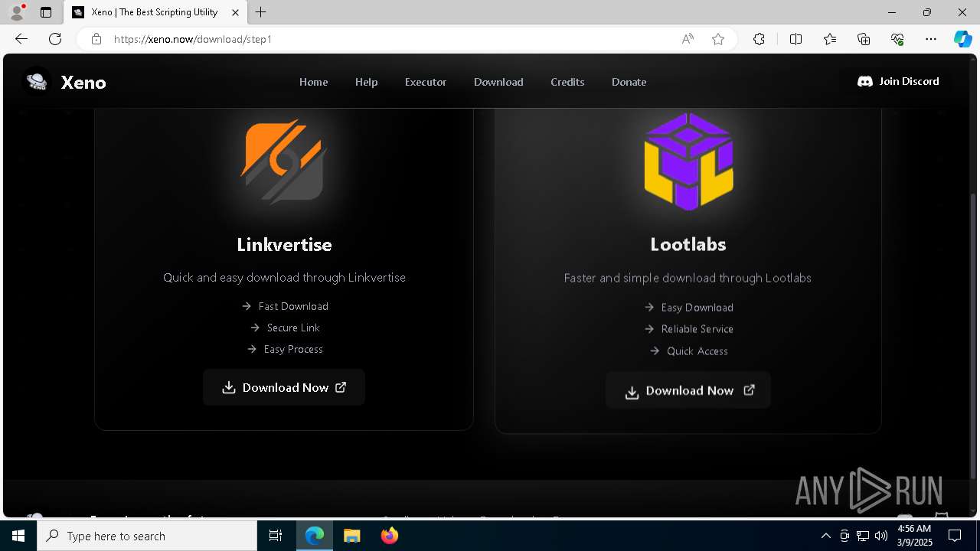The width and height of the screenshot is (980, 551).
Task: Click the Windows taskbar search box
Action: coord(147,536)
